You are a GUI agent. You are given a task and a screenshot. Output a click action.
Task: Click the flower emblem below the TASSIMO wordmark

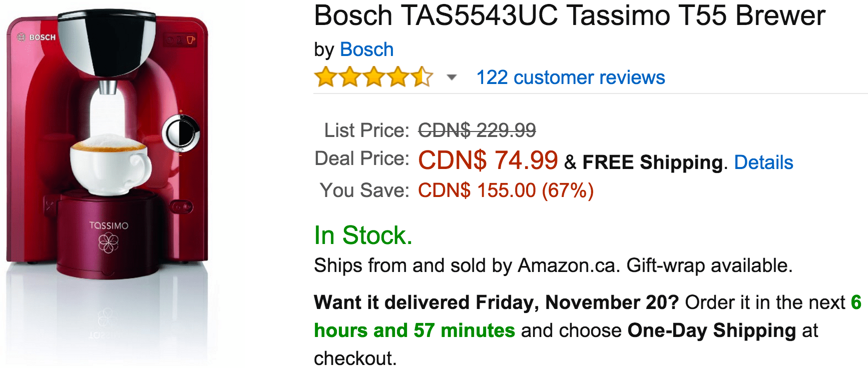[x=109, y=243]
